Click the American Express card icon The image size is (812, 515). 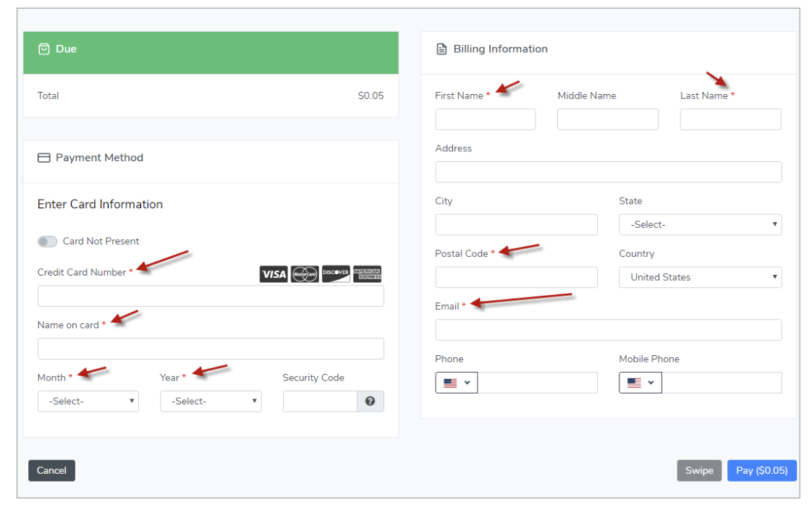click(367, 274)
